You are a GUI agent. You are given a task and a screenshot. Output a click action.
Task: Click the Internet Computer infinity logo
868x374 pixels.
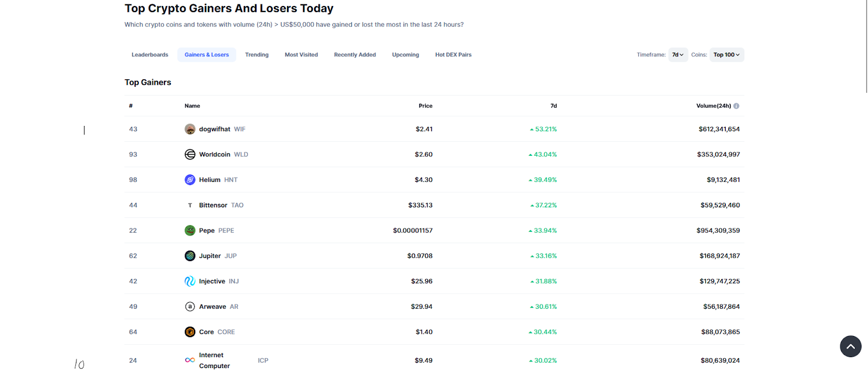190,360
